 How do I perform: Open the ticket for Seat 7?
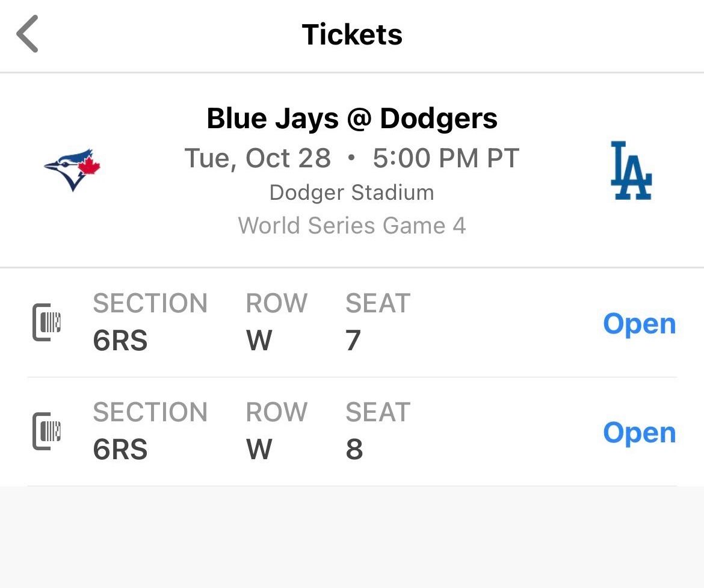(639, 323)
